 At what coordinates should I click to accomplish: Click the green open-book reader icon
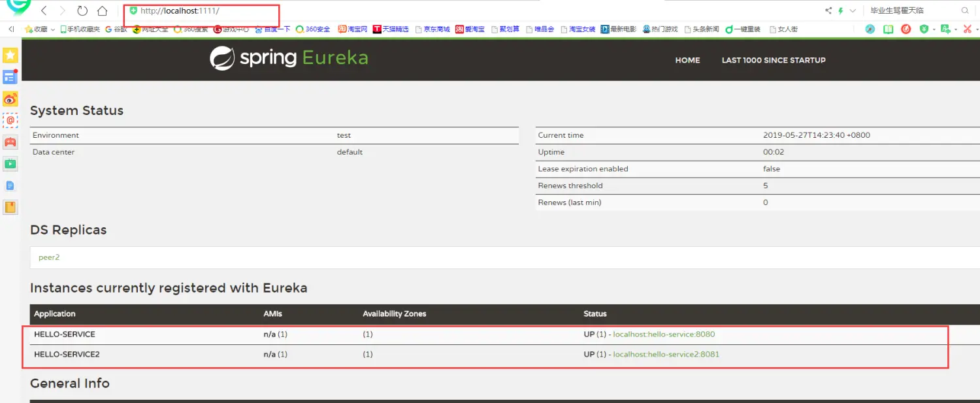click(888, 29)
